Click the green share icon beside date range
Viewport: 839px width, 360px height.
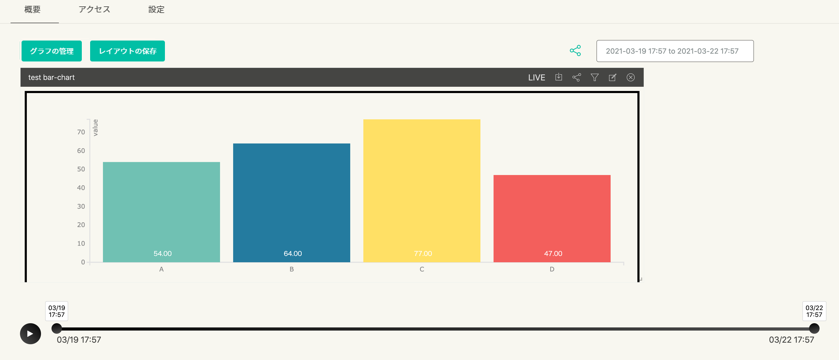click(575, 51)
